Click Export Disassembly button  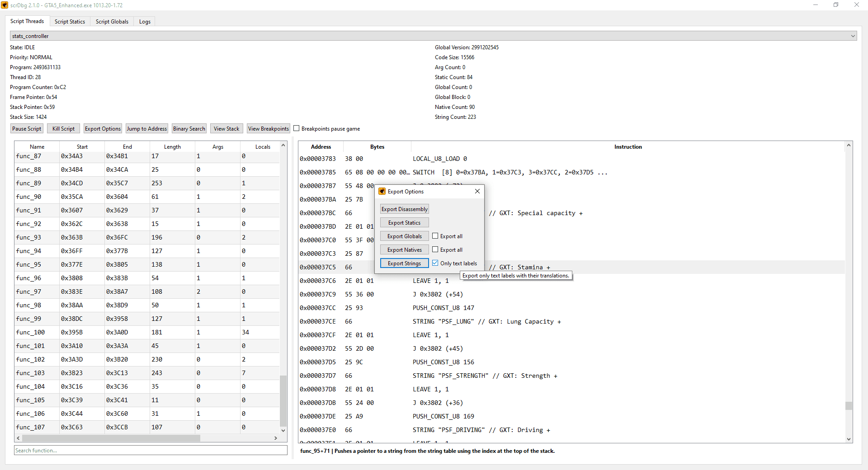404,209
